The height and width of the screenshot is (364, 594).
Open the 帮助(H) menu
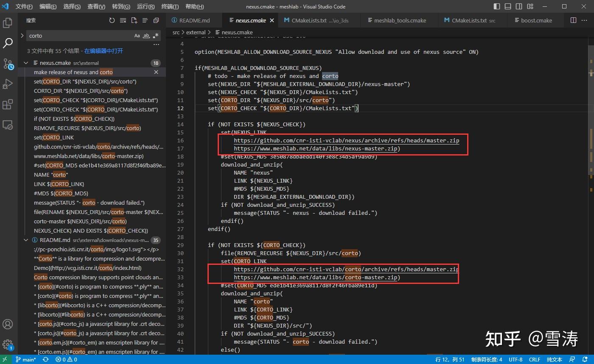tap(195, 6)
